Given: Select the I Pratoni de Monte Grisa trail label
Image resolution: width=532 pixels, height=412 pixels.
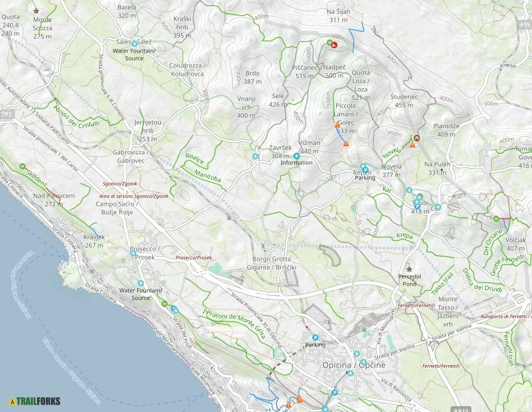Looking at the screenshot, I should [x=234, y=323].
